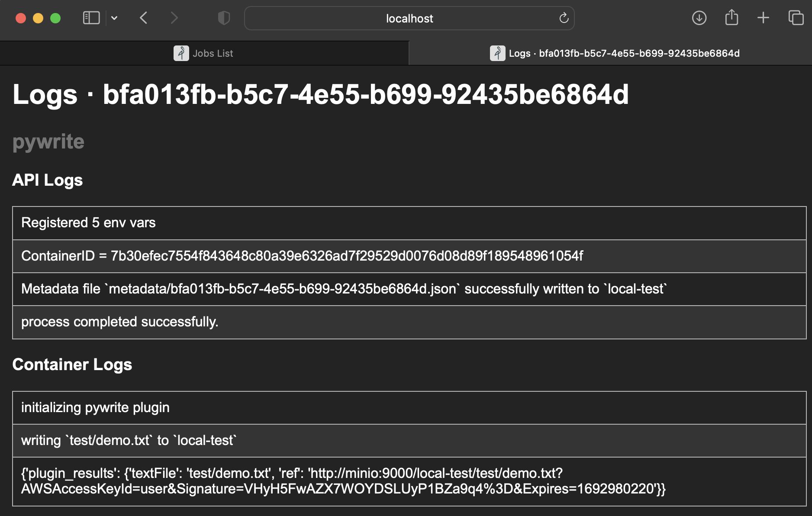Click the page heading Logs bfa013fb
Screen dimensions: 812x516
(x=320, y=94)
